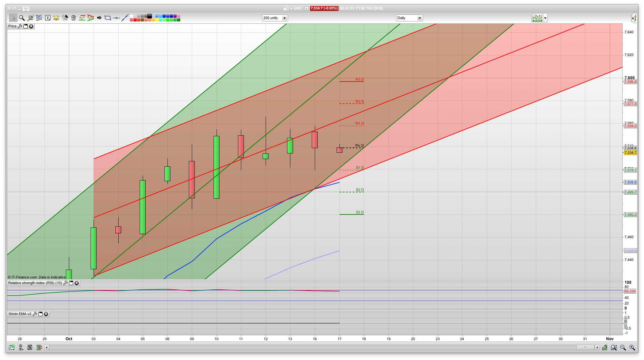Select the triangle pattern drawing tool
The width and height of the screenshot is (644, 360).
point(91,18)
